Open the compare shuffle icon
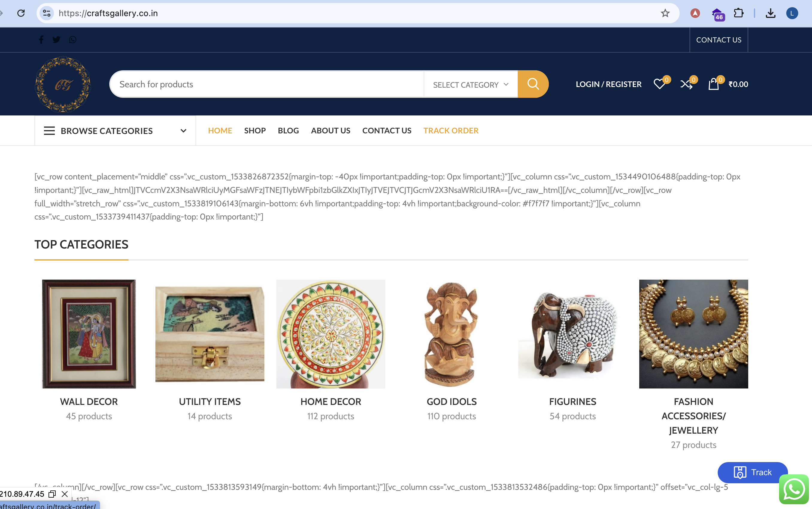The width and height of the screenshot is (812, 509). [686, 84]
